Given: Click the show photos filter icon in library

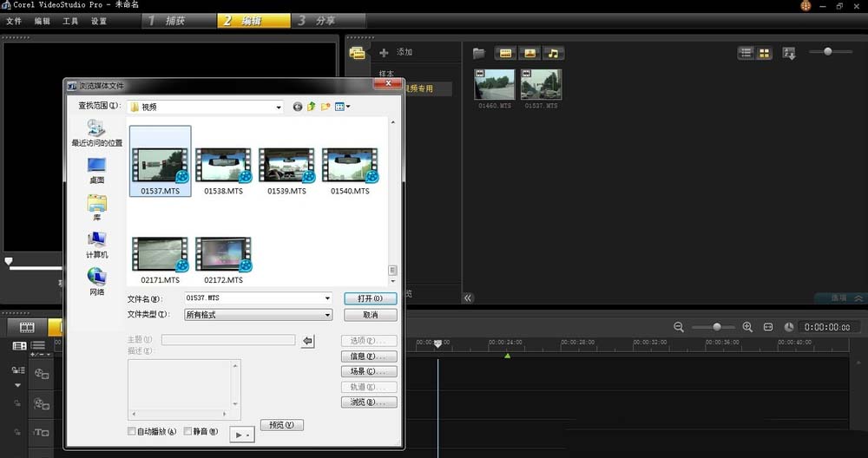Looking at the screenshot, I should (x=529, y=53).
